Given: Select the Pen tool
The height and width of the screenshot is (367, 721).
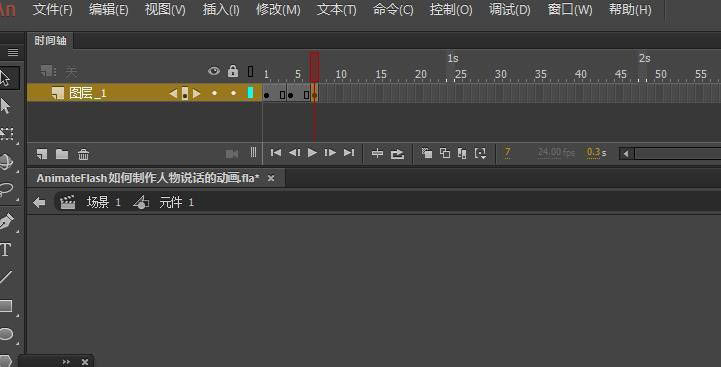Looking at the screenshot, I should tap(6, 222).
